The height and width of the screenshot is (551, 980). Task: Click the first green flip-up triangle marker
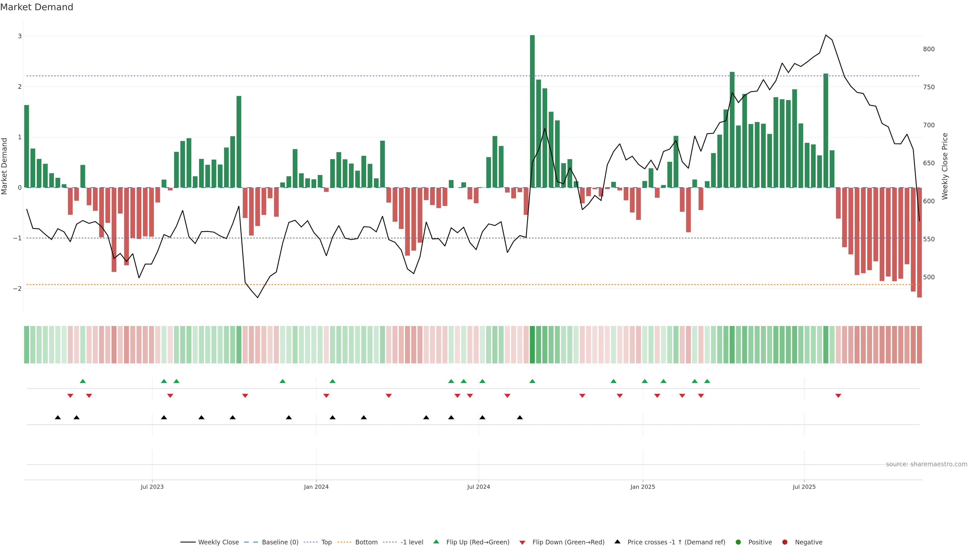pos(82,381)
